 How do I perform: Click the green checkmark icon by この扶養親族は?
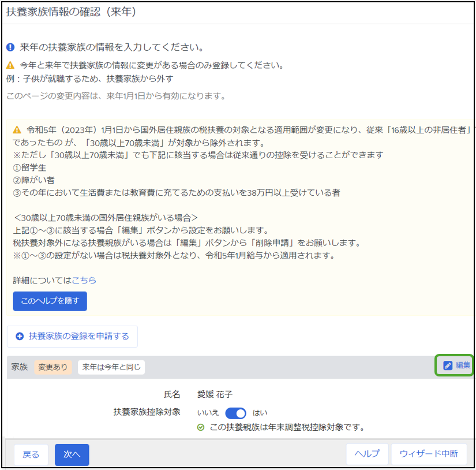click(201, 427)
